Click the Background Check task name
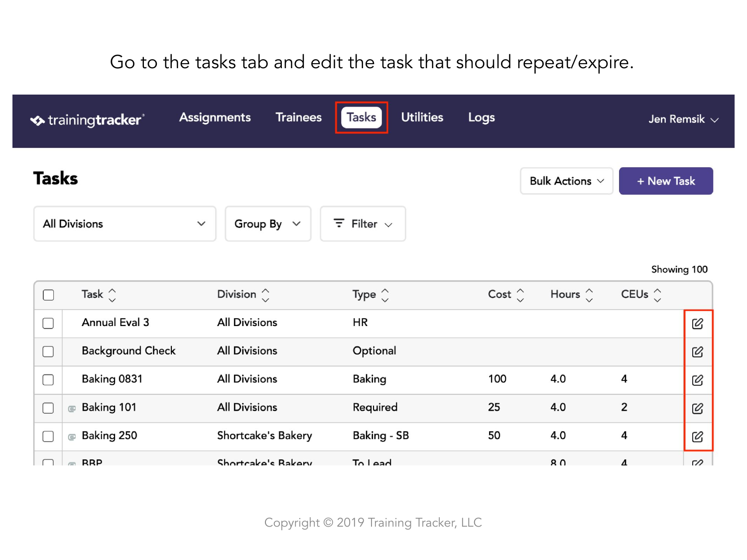747x560 pixels. tap(128, 351)
